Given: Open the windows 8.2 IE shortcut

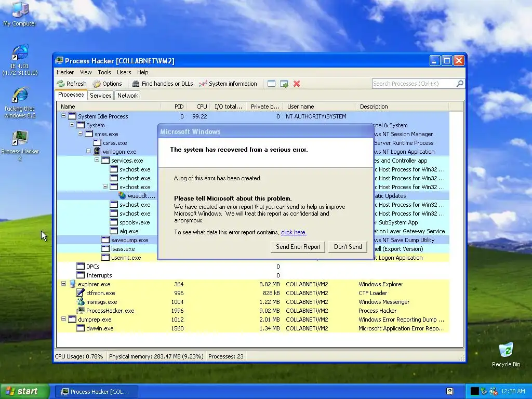Looking at the screenshot, I should coord(20,103).
